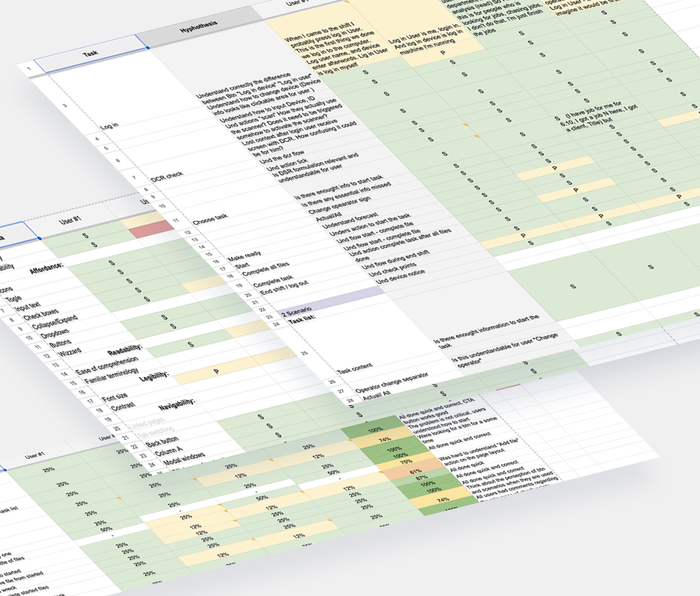Click the "87%" result cell

point(422,477)
